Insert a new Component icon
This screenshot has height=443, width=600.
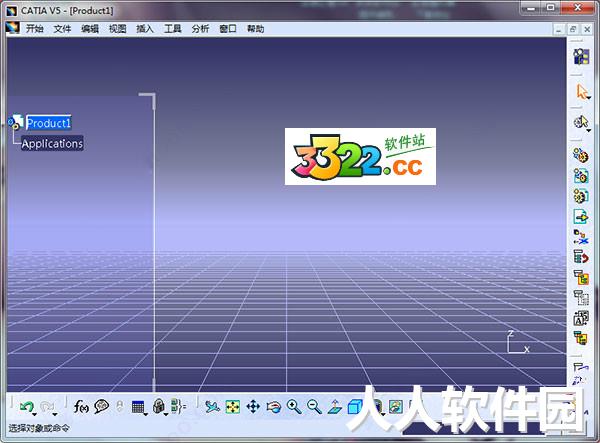[x=581, y=155]
